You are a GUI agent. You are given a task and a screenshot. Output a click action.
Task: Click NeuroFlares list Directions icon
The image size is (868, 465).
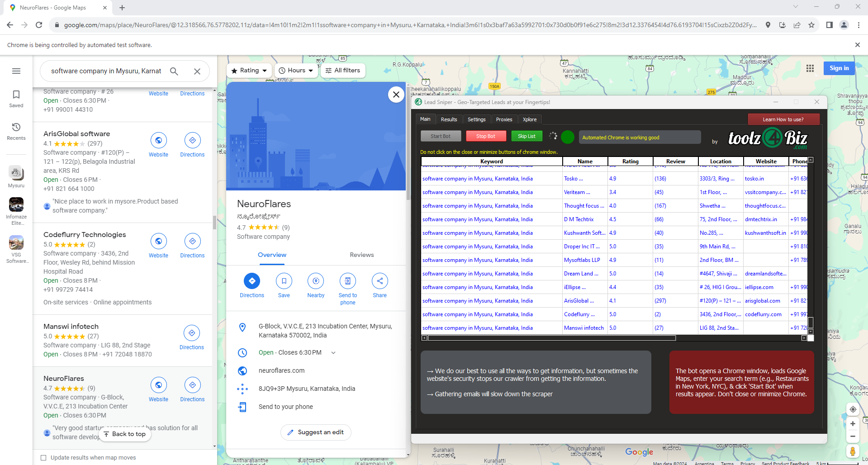(193, 385)
